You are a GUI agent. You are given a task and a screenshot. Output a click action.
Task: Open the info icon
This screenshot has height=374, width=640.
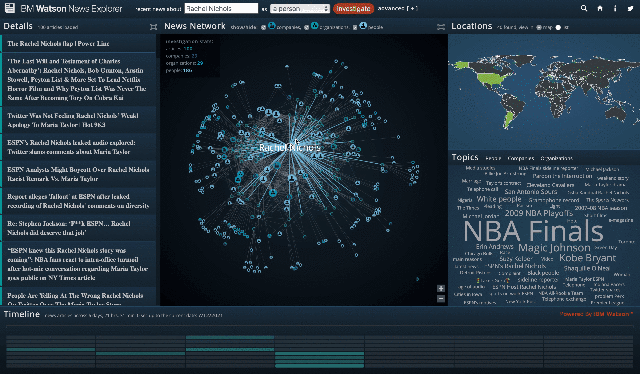pyautogui.click(x=615, y=8)
